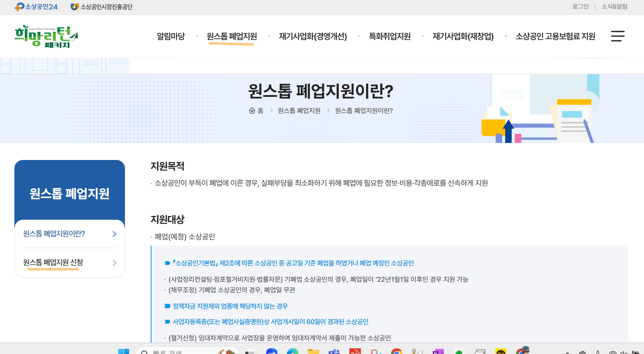Select the home icon in the breadcrumb
The height and width of the screenshot is (354, 644).
(x=252, y=110)
